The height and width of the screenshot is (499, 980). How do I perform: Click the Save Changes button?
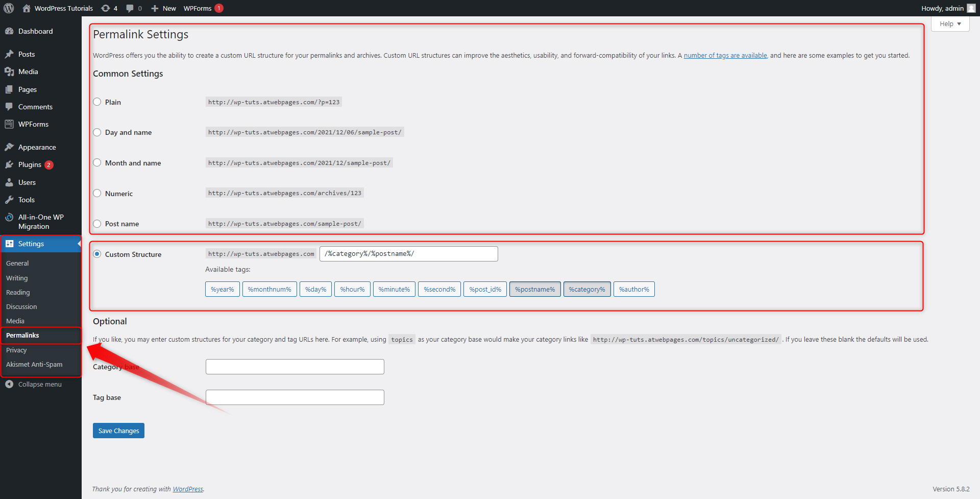(118, 431)
